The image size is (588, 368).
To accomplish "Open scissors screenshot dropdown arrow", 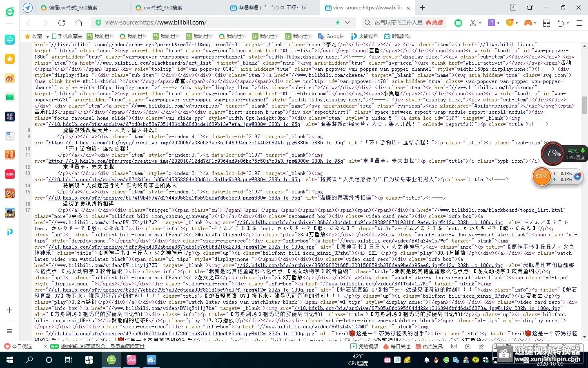I will pyautogui.click(x=480, y=23).
